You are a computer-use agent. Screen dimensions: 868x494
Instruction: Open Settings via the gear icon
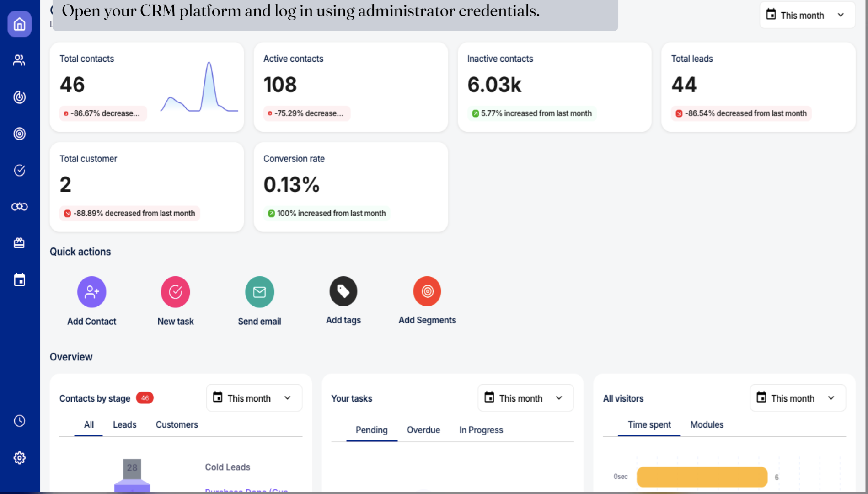click(x=19, y=457)
